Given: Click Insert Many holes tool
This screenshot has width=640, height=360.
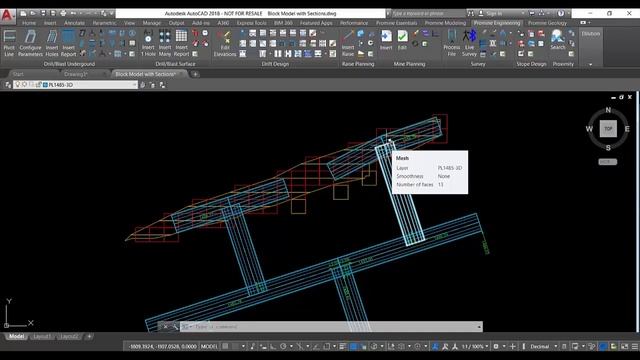Looking at the screenshot, I should tap(165, 43).
